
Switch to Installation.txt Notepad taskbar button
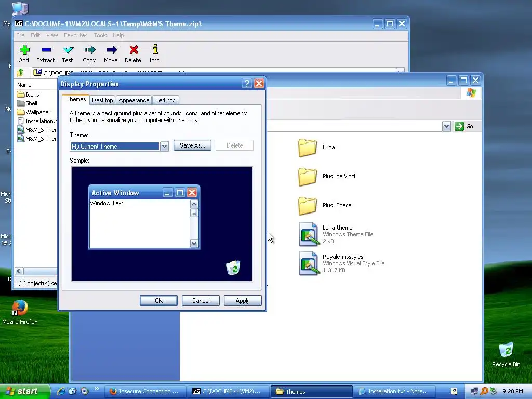point(394,391)
